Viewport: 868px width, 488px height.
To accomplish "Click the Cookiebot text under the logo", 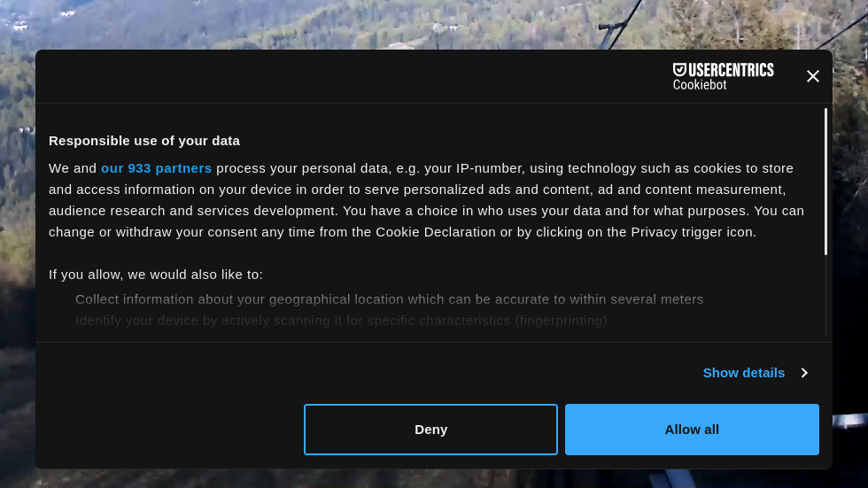I will point(700,85).
